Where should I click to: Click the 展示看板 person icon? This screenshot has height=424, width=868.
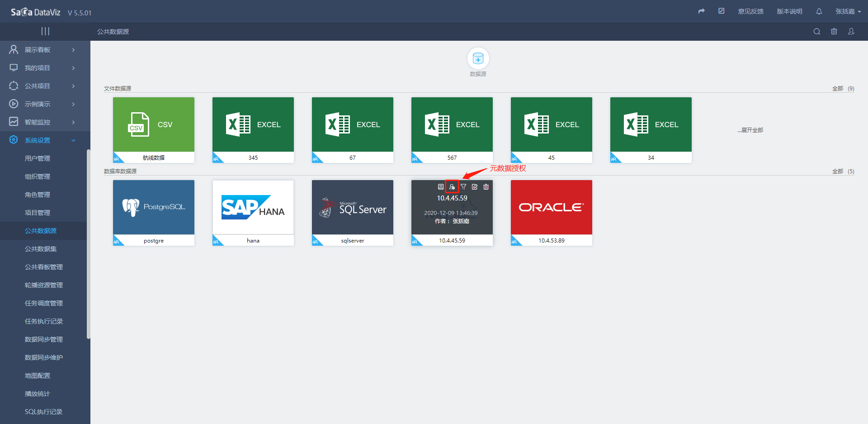pyautogui.click(x=14, y=49)
